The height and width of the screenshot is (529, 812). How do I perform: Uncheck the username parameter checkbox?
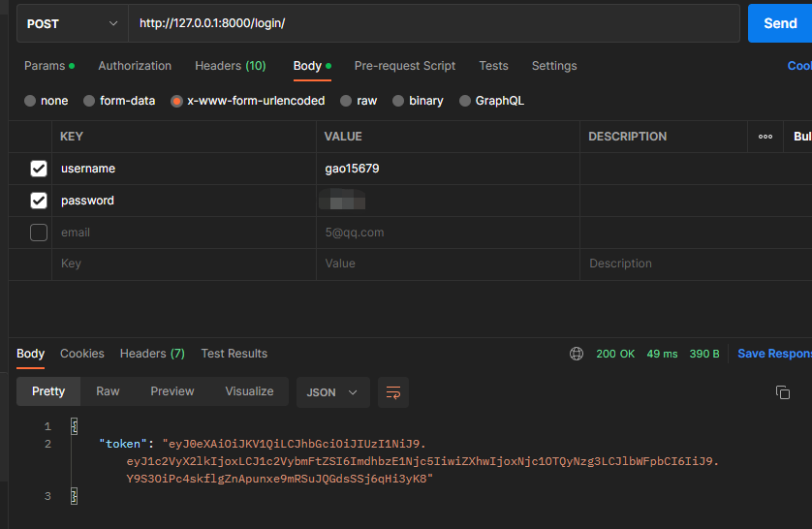point(39,169)
